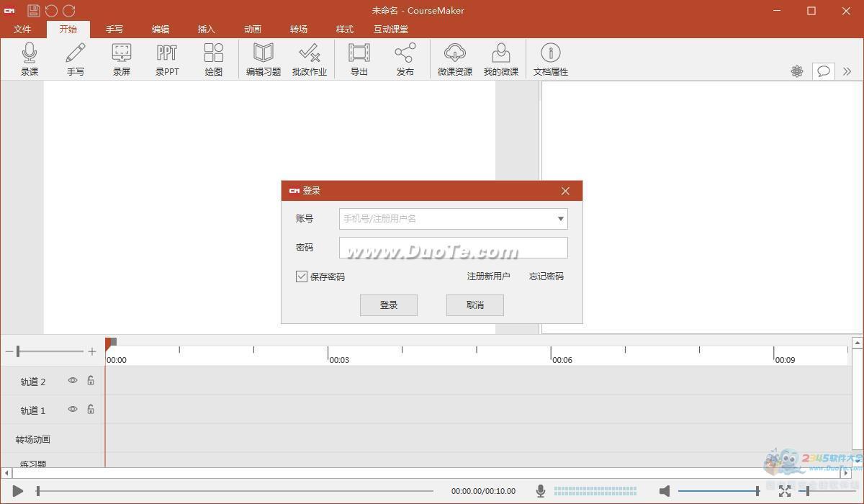Screen dimensions: 864x504
Task: Open the 注册新用户 link
Action: pos(488,276)
